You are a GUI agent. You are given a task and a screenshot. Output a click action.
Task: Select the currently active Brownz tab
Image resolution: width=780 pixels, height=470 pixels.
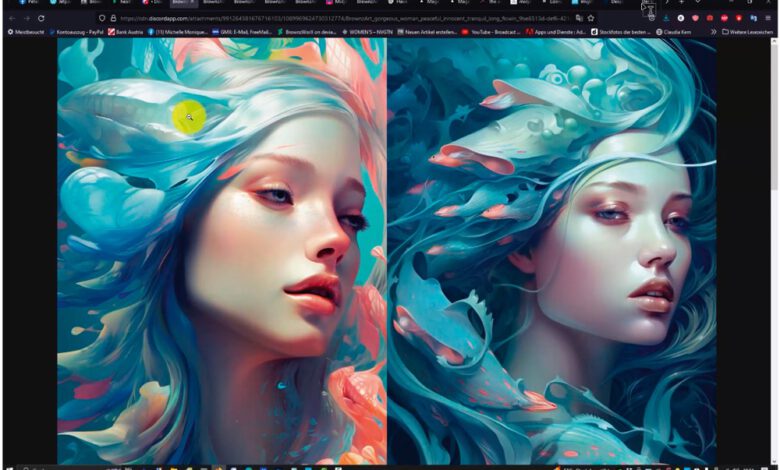tap(185, 2)
